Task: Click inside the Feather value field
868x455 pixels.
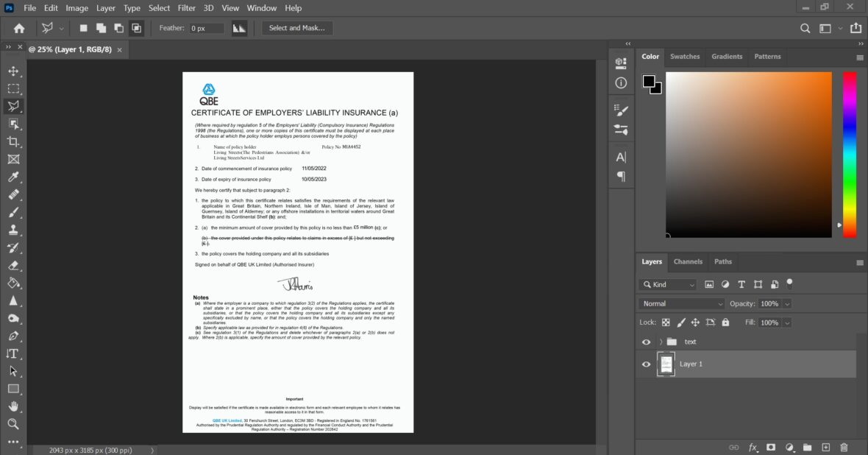Action: click(x=207, y=28)
